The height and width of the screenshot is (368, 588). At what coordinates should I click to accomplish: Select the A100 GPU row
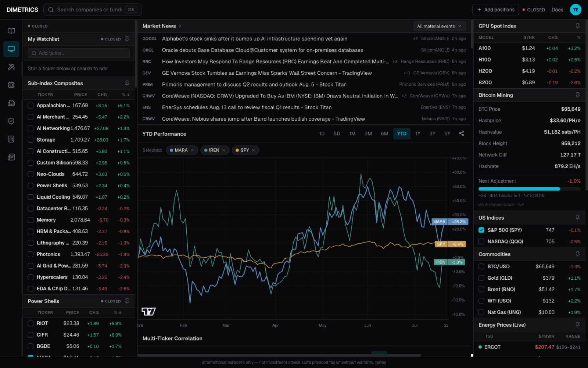click(x=529, y=48)
